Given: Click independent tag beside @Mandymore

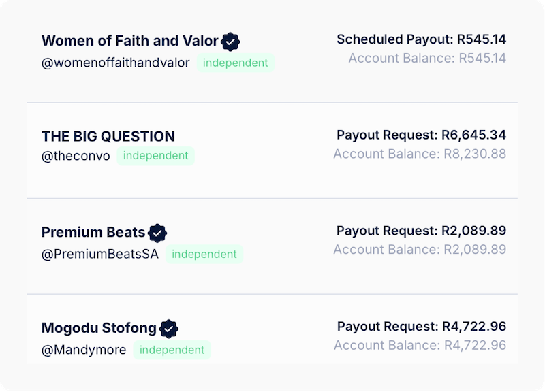Looking at the screenshot, I should click(x=172, y=350).
